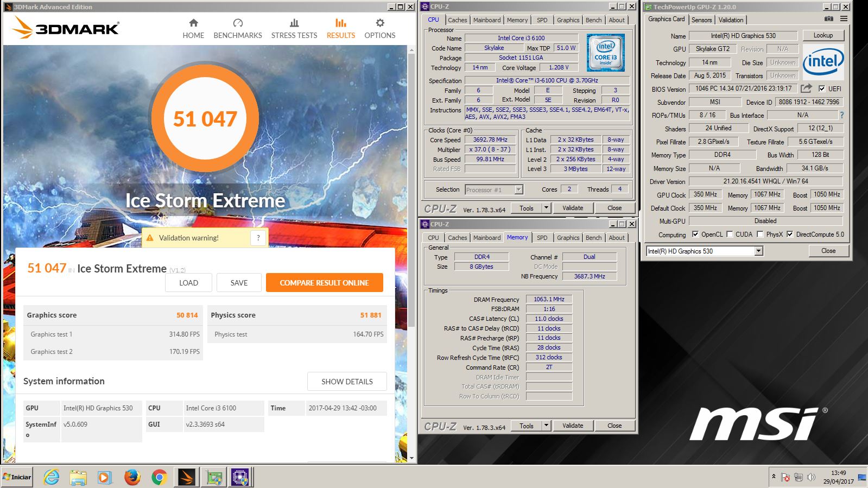Click the Bus Interface question mark in GPU-Z

[x=842, y=115]
